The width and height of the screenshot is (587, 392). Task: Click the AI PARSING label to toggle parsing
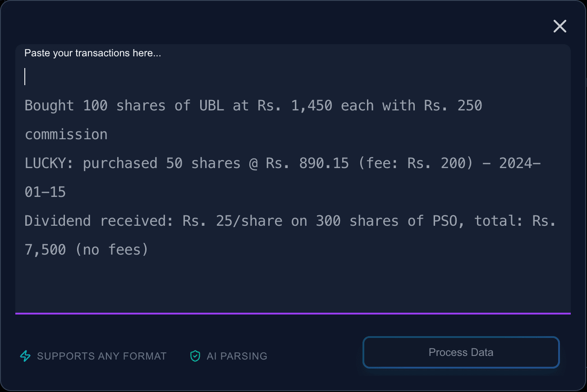coord(237,356)
